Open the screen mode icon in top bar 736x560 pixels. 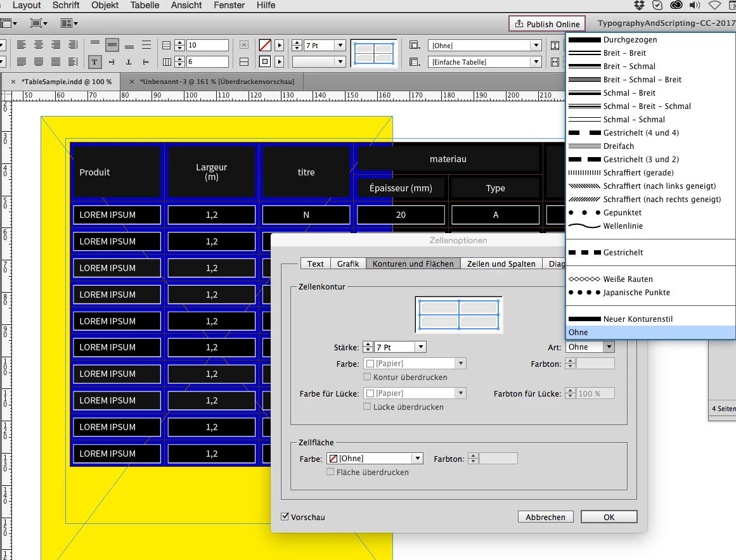click(39, 23)
